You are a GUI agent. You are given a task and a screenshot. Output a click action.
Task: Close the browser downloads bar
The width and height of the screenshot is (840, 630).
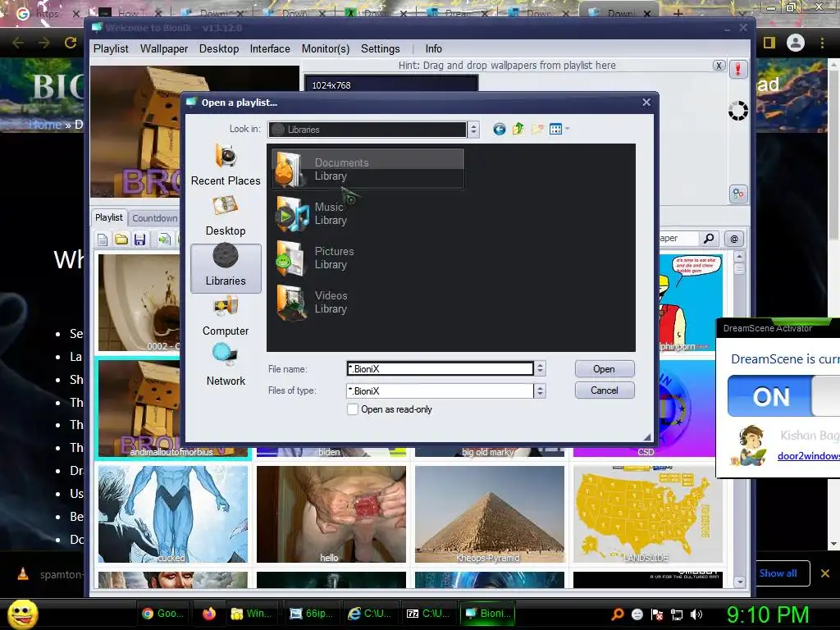825,573
